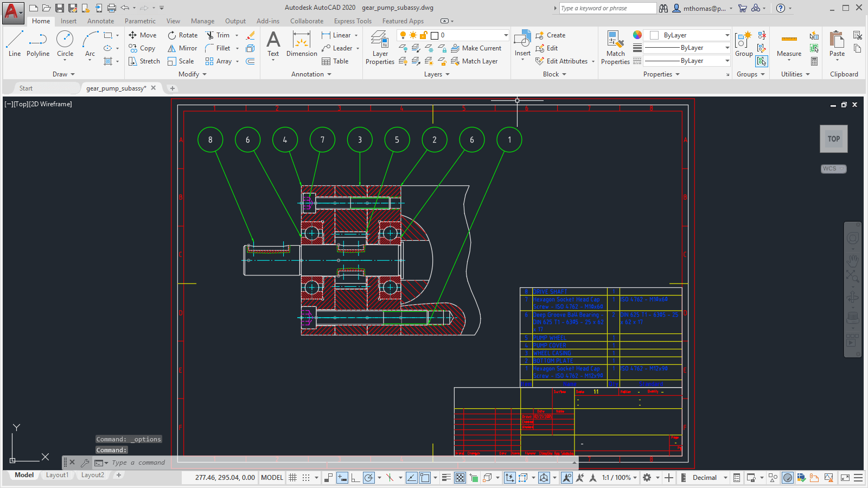Switch to the Annotate ribbon tab
868x488 pixels.
[100, 21]
